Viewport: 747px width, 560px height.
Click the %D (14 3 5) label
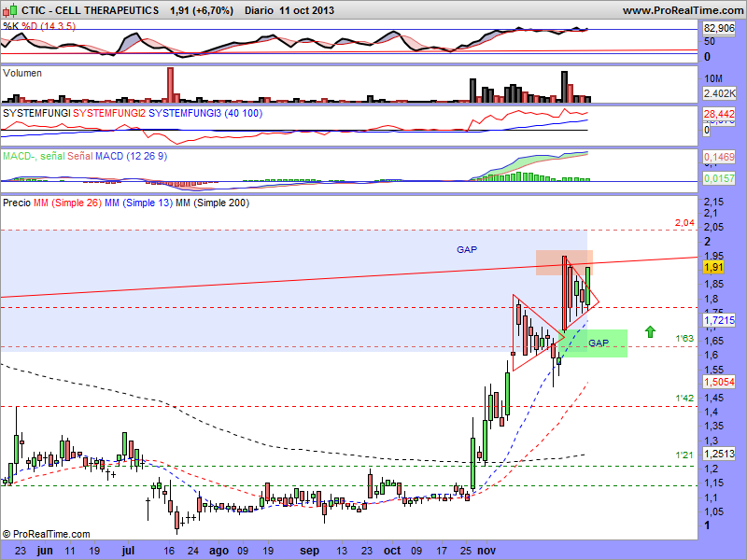click(49, 26)
